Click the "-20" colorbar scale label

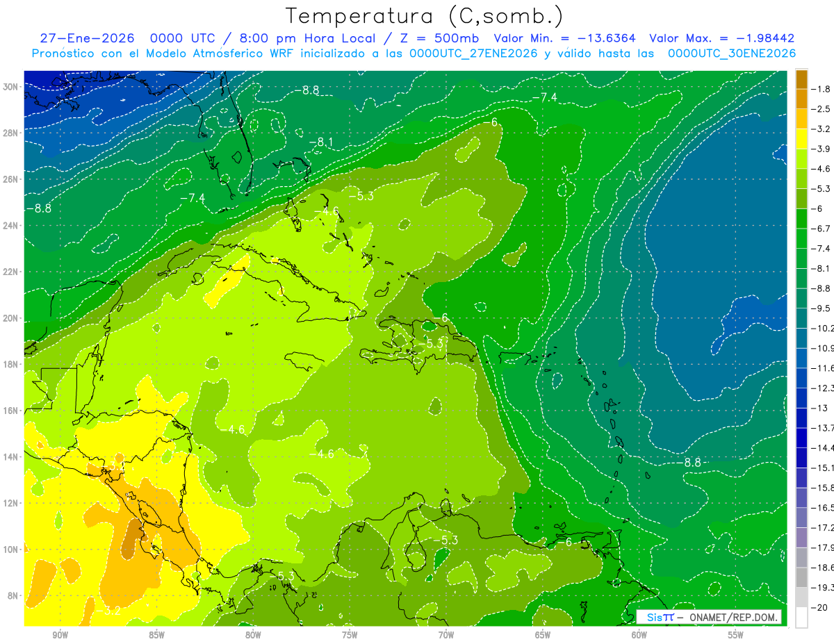(819, 607)
